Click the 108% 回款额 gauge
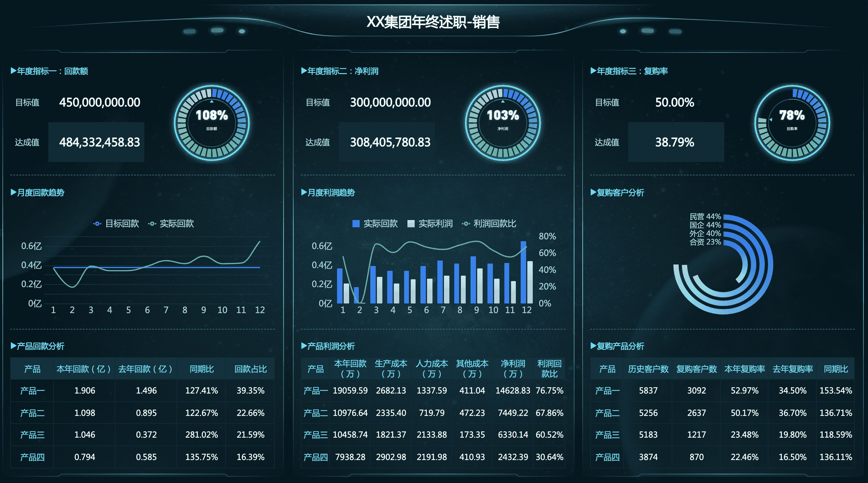Screen dimensions: 868x483 [x=212, y=122]
